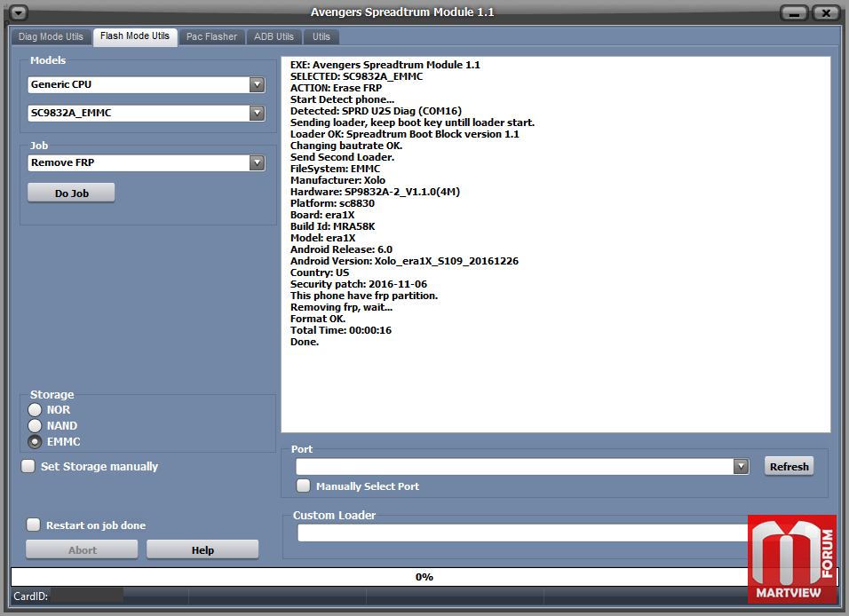Click the 'Security patch: 2016-11-06' log line
Image resolution: width=849 pixels, height=616 pixels.
click(x=359, y=284)
